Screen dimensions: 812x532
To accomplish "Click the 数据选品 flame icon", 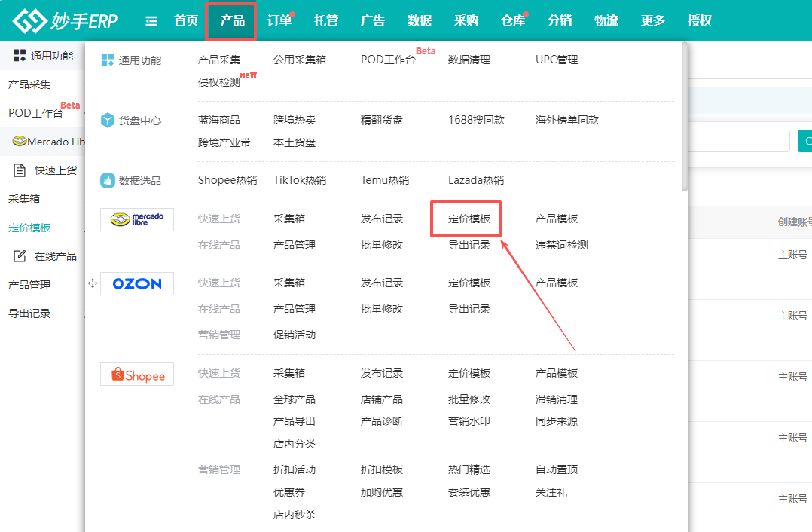I will point(107,181).
